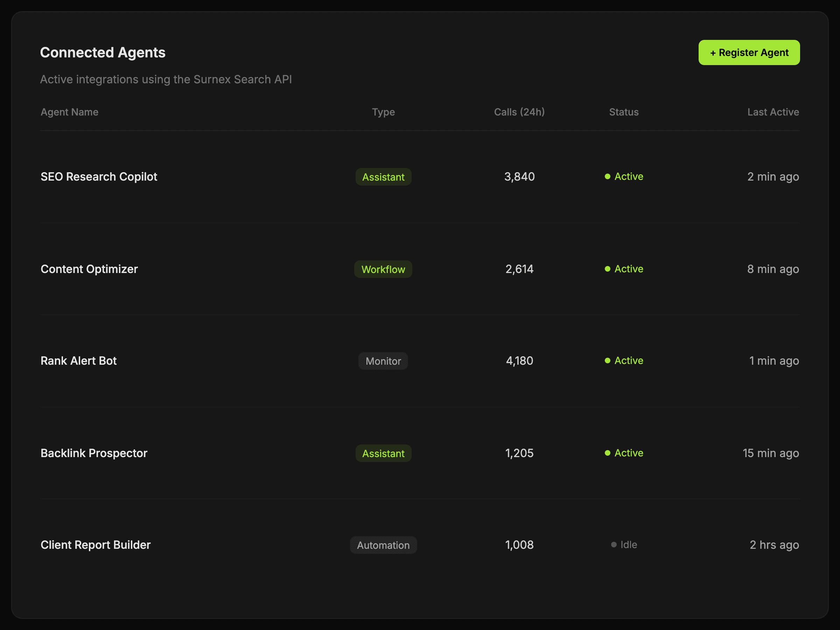Sort by the Calls (24h) column header
This screenshot has height=630, width=840.
(519, 112)
